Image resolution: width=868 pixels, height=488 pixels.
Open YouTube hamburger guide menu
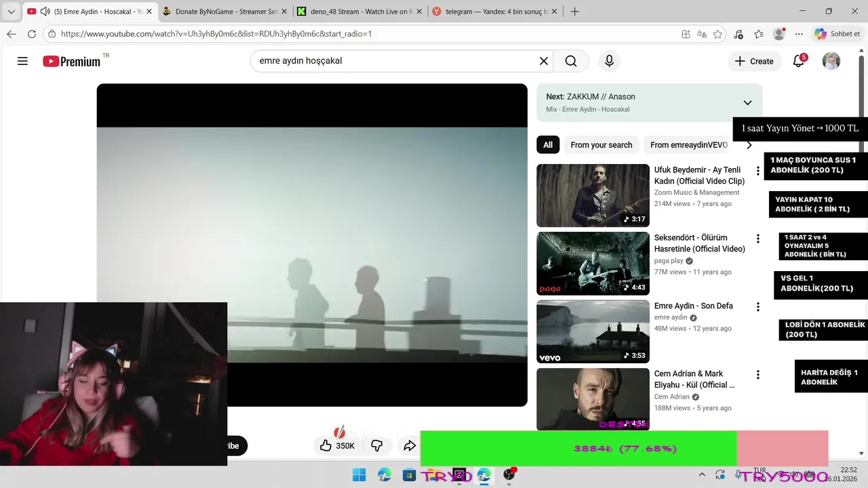pyautogui.click(x=22, y=61)
